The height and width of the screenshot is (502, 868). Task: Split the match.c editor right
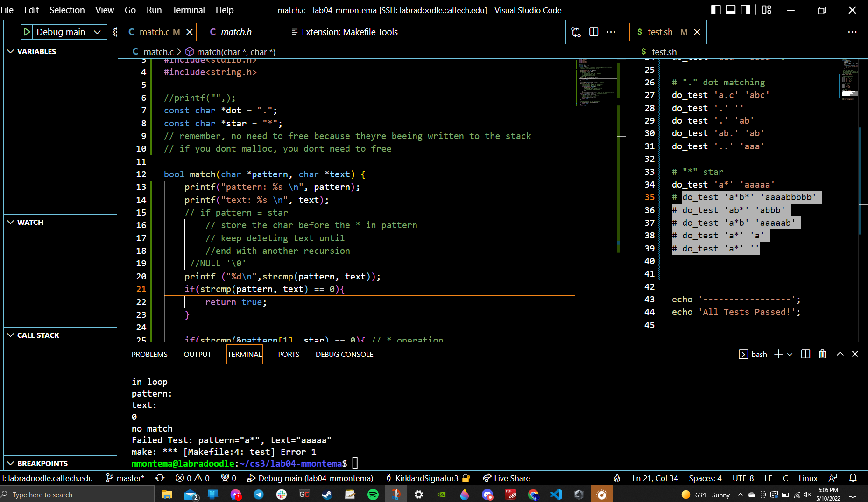(593, 32)
